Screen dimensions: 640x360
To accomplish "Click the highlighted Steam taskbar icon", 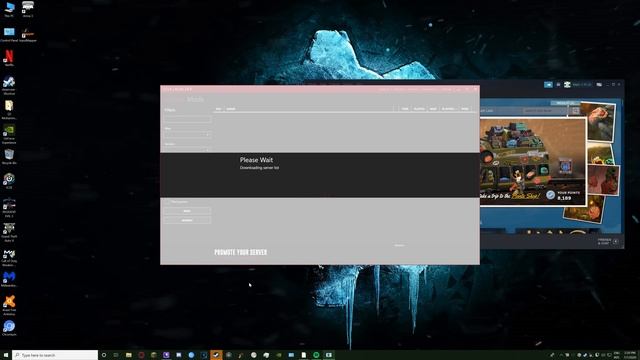I will pyautogui.click(x=216, y=355).
